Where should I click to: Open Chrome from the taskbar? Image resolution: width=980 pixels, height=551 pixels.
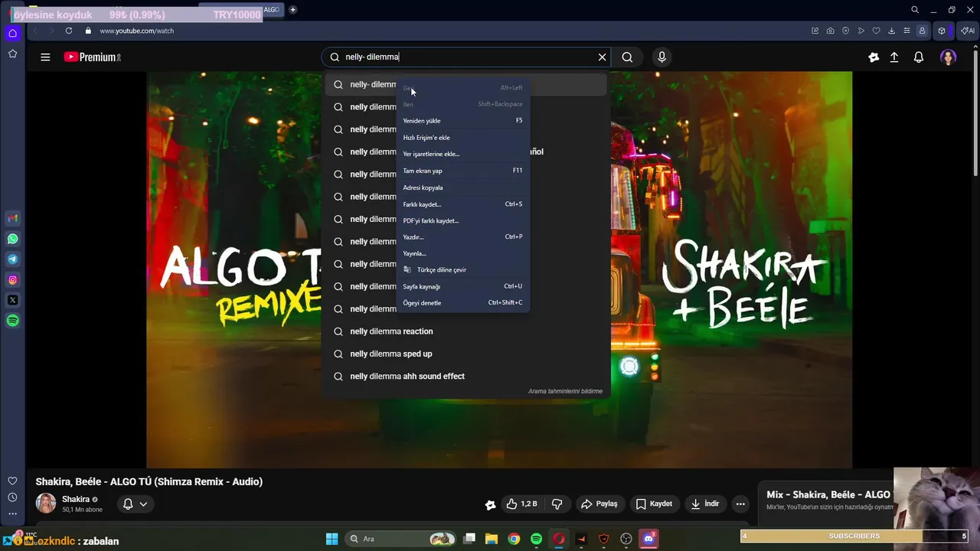pos(514,539)
